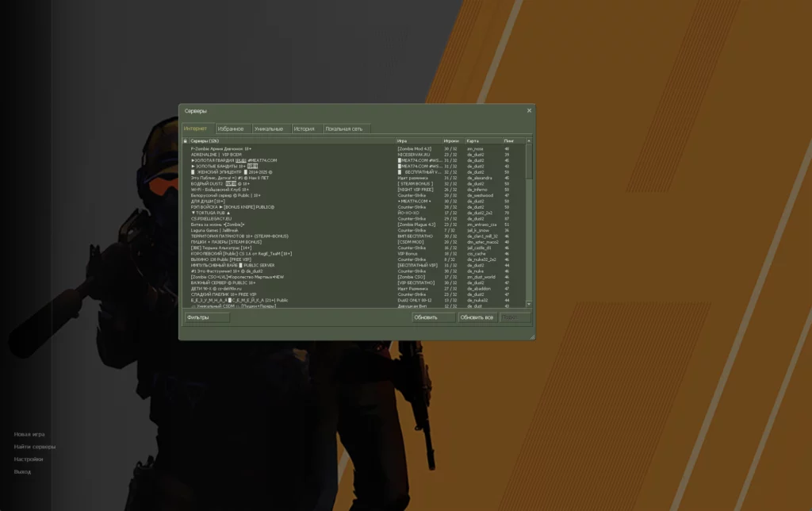Open the Фильтры panel
Image resolution: width=812 pixels, height=511 pixels.
(207, 317)
